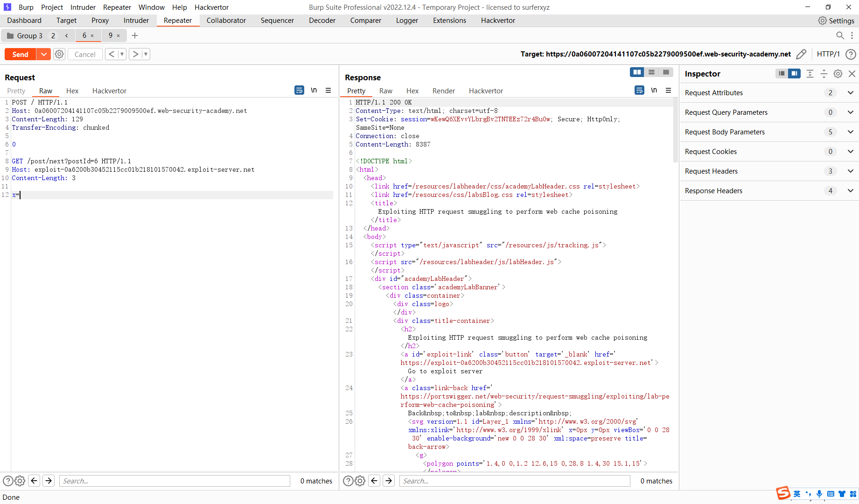Open Repeater help question mark icon
This screenshot has width=859, height=504.
tap(851, 54)
